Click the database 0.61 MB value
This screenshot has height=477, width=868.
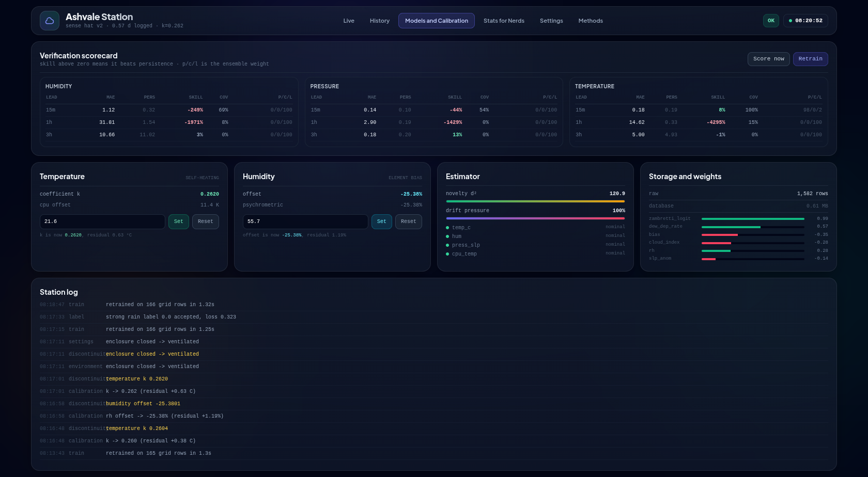(817, 206)
